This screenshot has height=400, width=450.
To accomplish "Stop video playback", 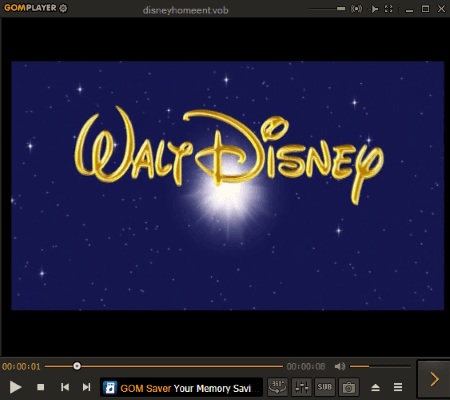I will pyautogui.click(x=41, y=387).
